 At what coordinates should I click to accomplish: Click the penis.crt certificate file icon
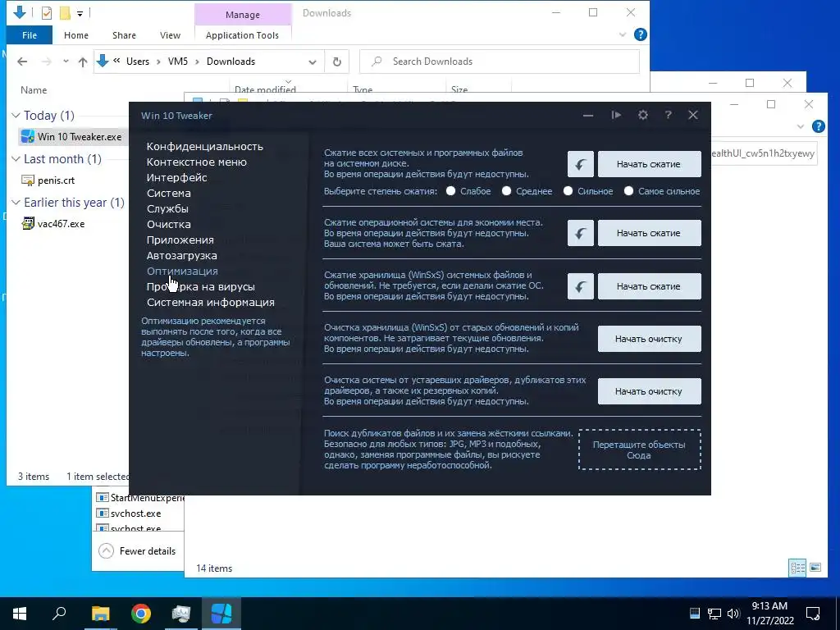28,180
